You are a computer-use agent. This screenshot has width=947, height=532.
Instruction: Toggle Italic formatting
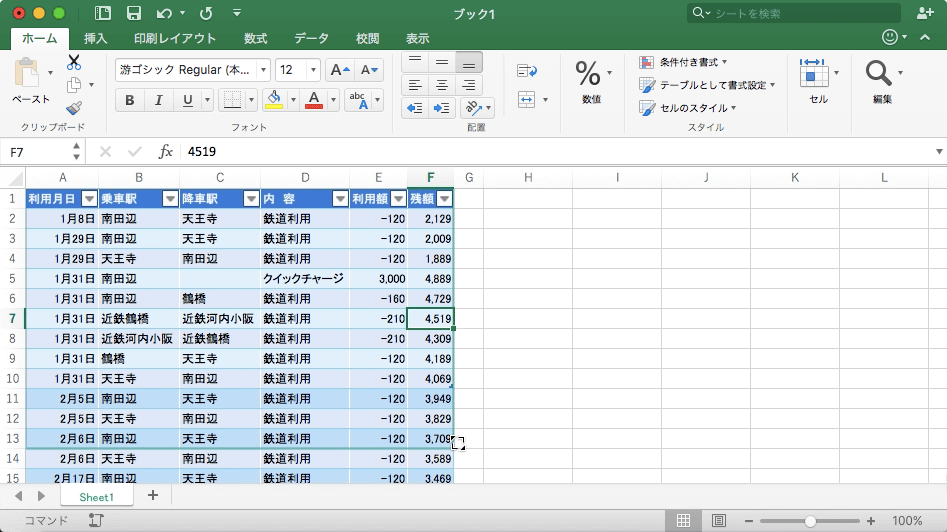[x=158, y=100]
